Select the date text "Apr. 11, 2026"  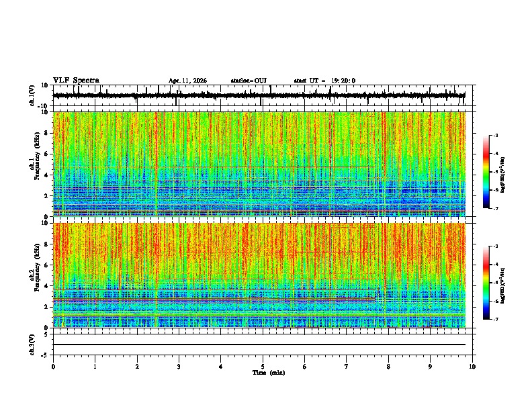point(187,81)
